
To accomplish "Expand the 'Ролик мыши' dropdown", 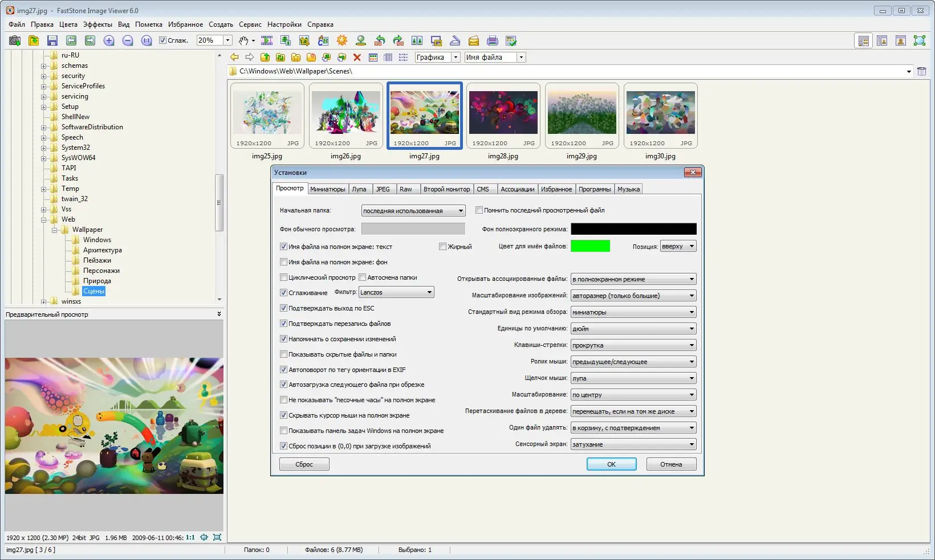I will tap(633, 362).
